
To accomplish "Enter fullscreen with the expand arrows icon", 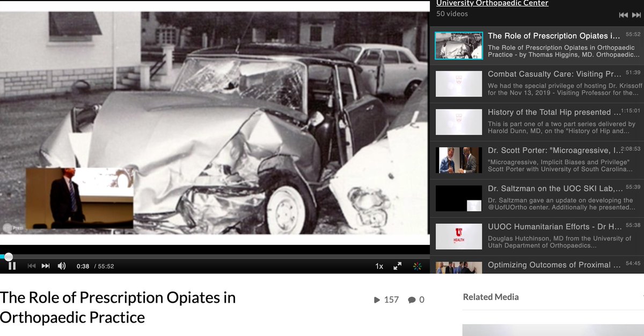I will pos(398,265).
